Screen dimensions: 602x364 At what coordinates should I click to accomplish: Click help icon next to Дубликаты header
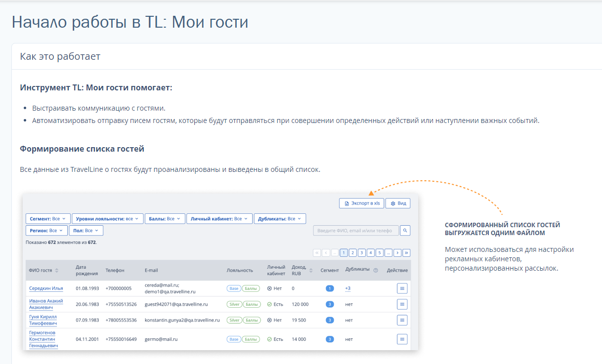point(376,270)
